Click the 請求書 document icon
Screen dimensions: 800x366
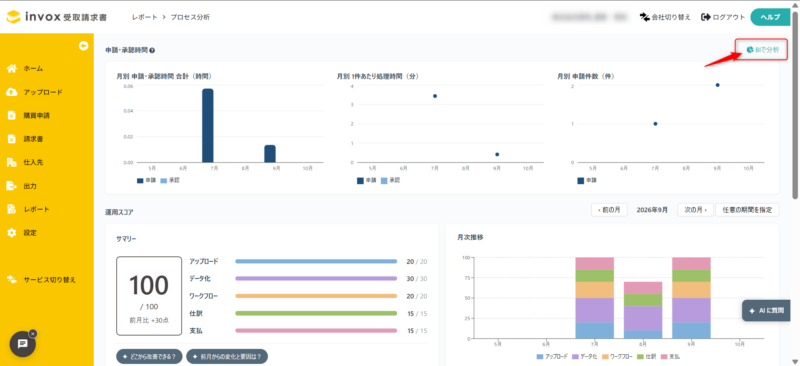[12, 139]
